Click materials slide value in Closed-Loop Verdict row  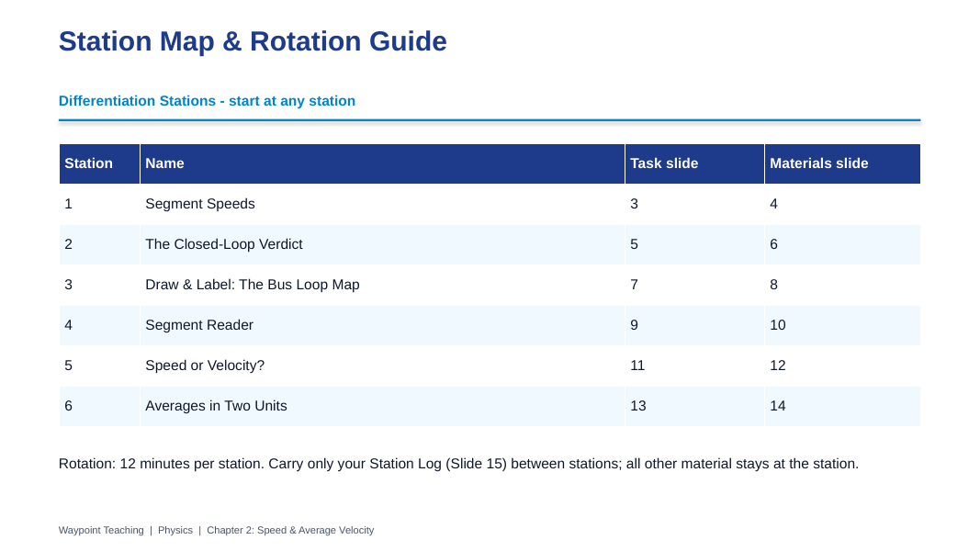842,244
